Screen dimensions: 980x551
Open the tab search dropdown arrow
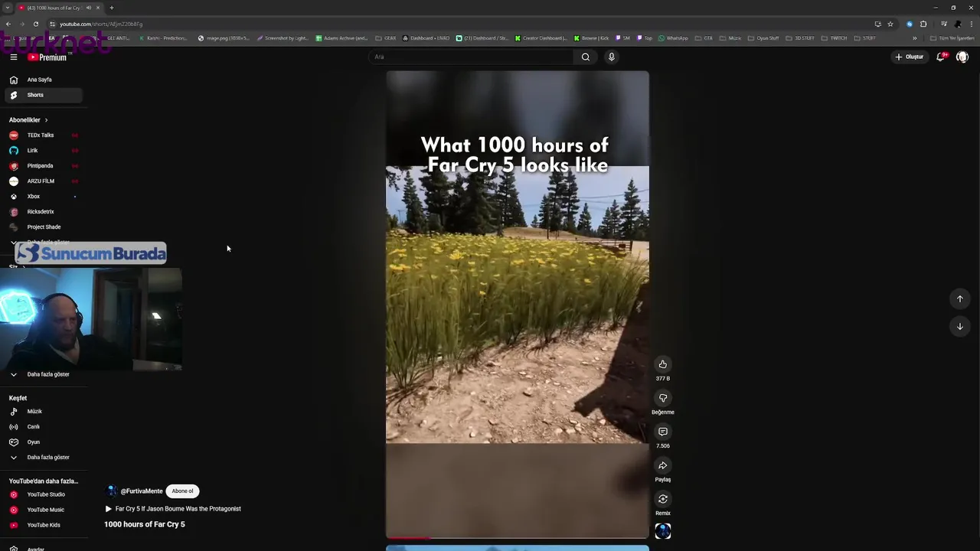[7, 8]
